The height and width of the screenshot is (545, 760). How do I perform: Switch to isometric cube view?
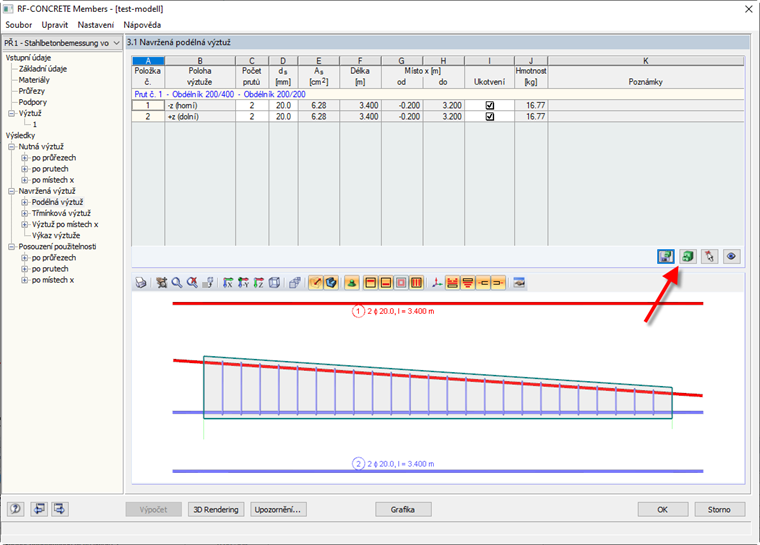[274, 283]
